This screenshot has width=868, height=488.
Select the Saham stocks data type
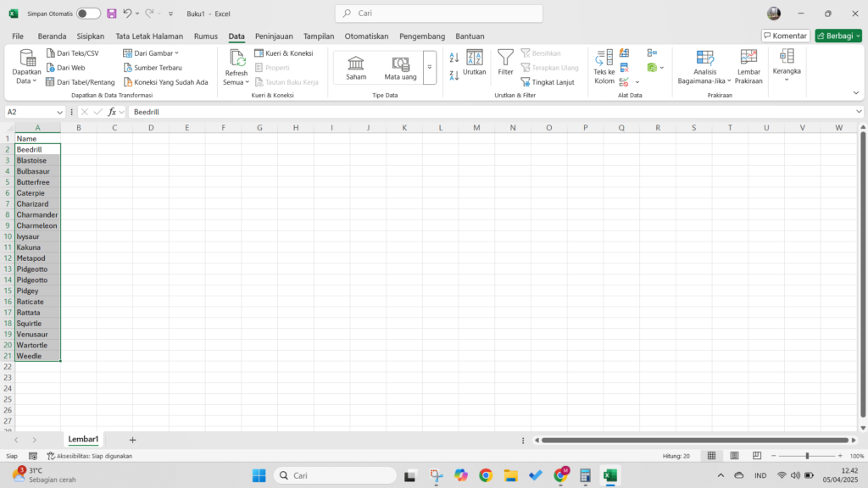356,68
